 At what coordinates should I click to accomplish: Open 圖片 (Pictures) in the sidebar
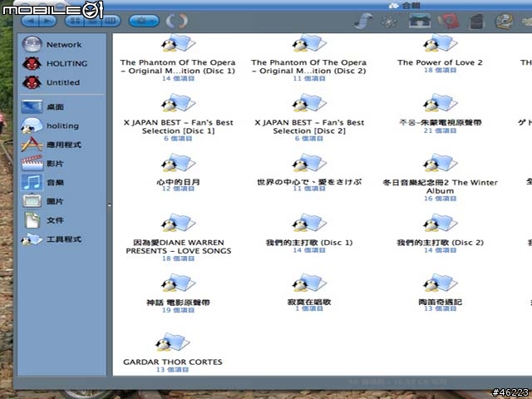[x=42, y=201]
